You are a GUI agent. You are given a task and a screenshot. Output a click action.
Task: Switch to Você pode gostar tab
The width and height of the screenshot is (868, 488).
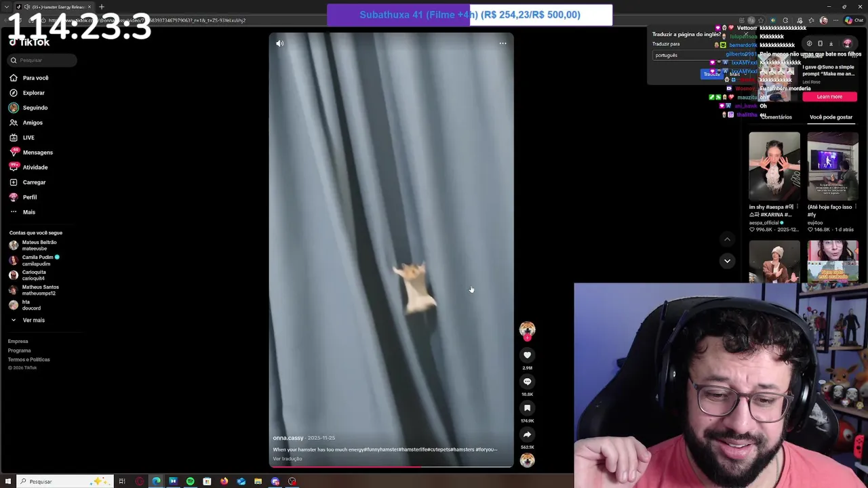(x=831, y=117)
